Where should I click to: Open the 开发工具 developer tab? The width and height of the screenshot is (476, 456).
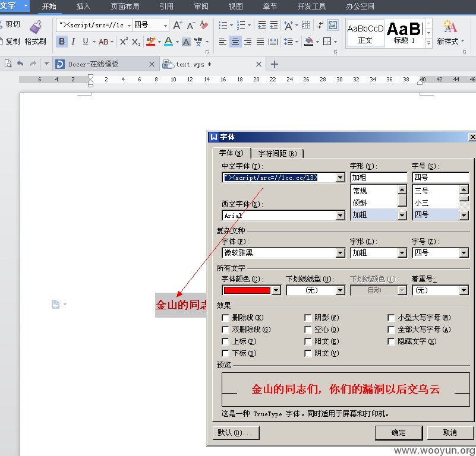point(311,7)
